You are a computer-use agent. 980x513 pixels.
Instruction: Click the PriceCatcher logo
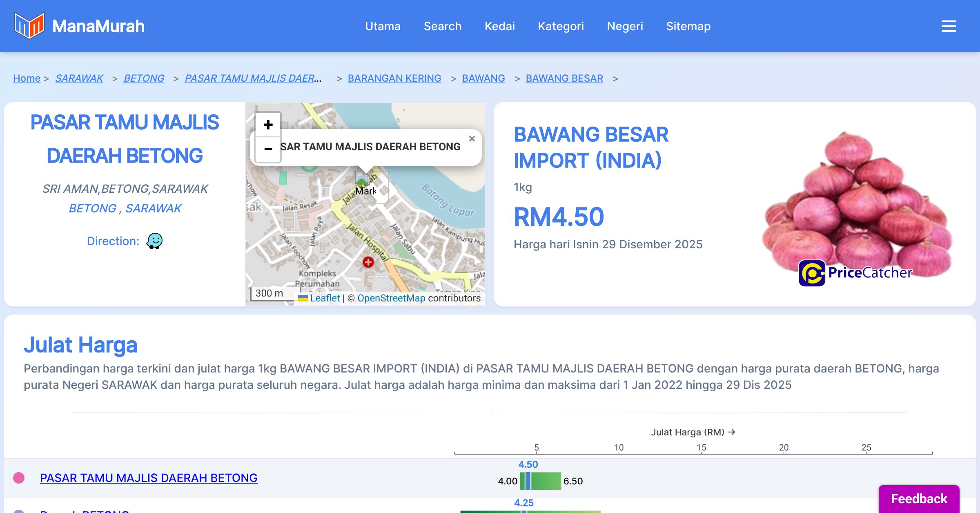click(x=855, y=273)
